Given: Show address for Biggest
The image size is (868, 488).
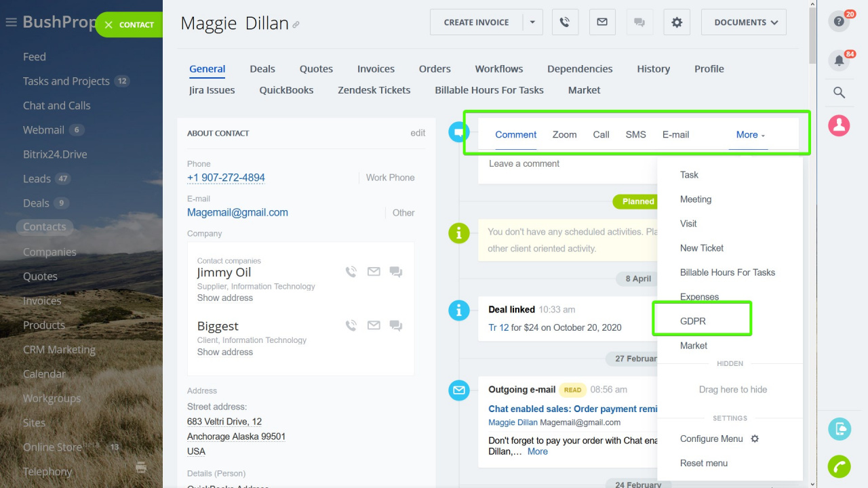Looking at the screenshot, I should coord(225,352).
